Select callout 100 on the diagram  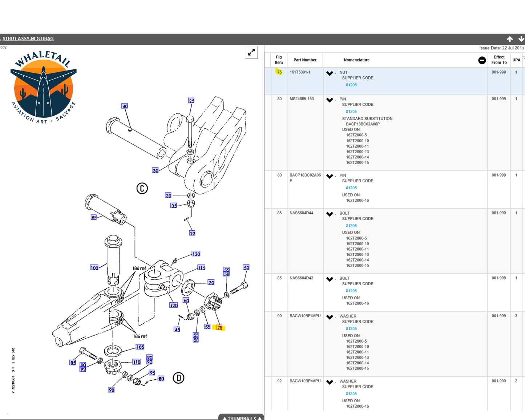click(x=94, y=268)
